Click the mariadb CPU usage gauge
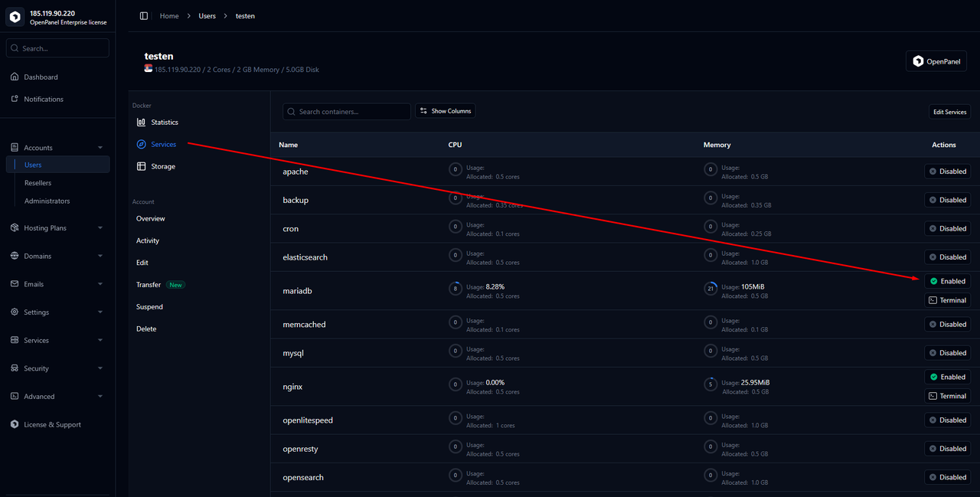Screen dimensions: 980x497 click(456, 289)
